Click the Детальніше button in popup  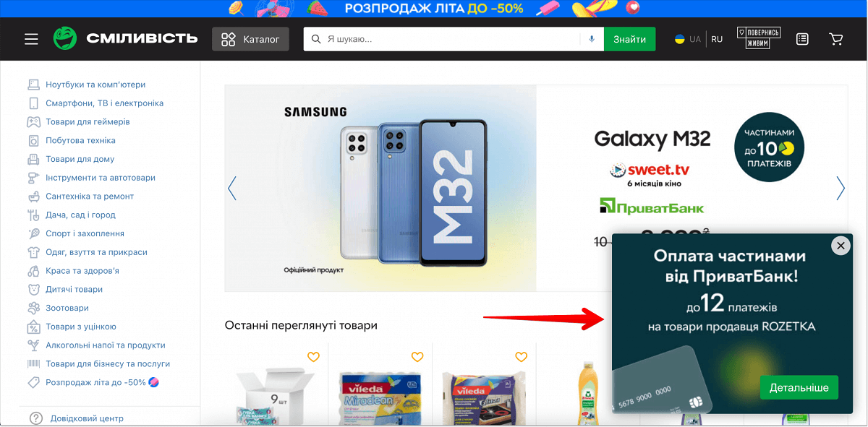click(x=799, y=387)
